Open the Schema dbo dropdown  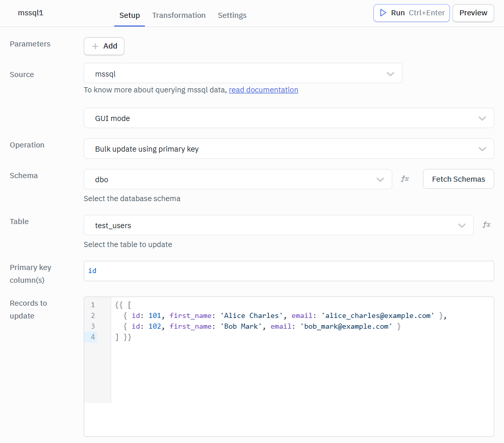238,179
